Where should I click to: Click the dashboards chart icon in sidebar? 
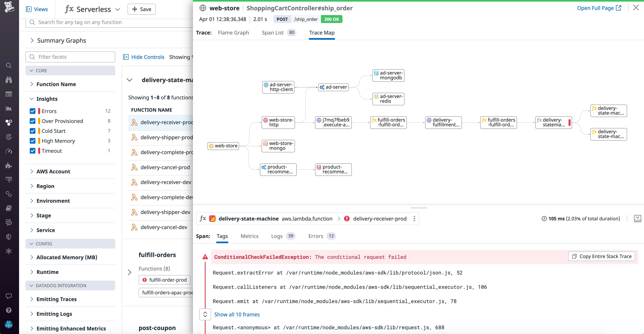(9, 108)
